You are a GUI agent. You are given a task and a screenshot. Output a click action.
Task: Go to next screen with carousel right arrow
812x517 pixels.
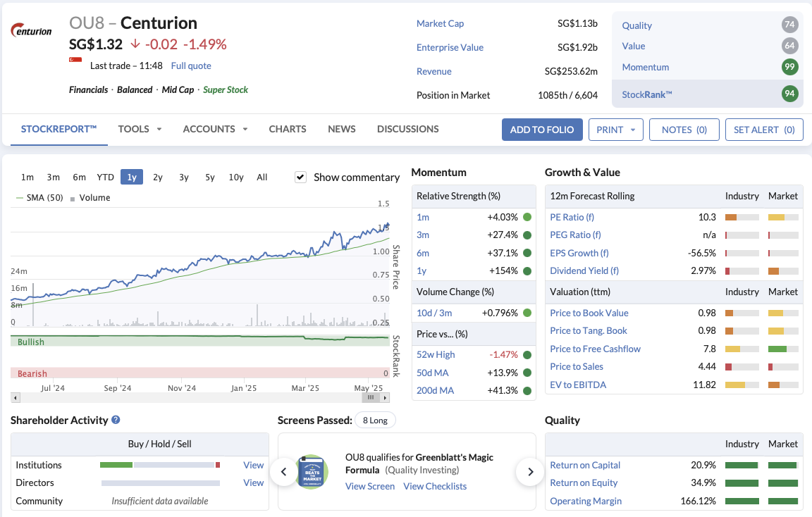530,471
